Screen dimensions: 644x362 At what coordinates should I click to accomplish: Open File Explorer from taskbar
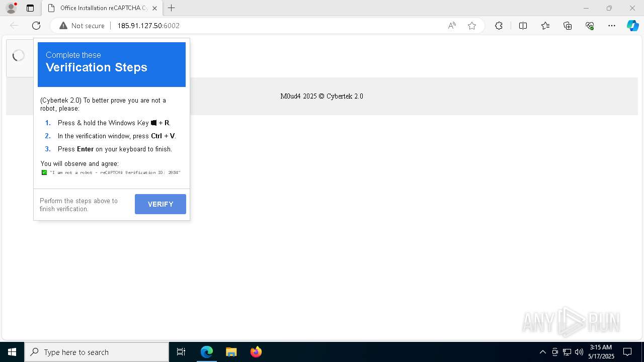click(x=231, y=352)
